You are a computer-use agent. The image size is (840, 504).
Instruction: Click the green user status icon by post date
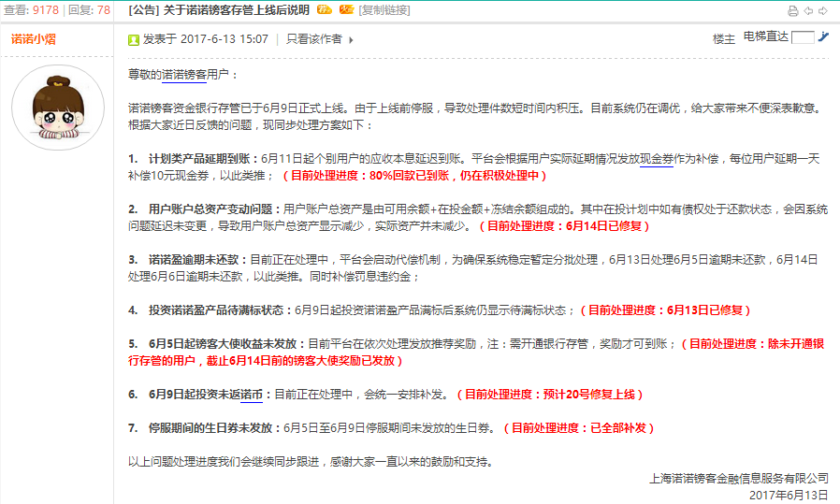[x=134, y=39]
